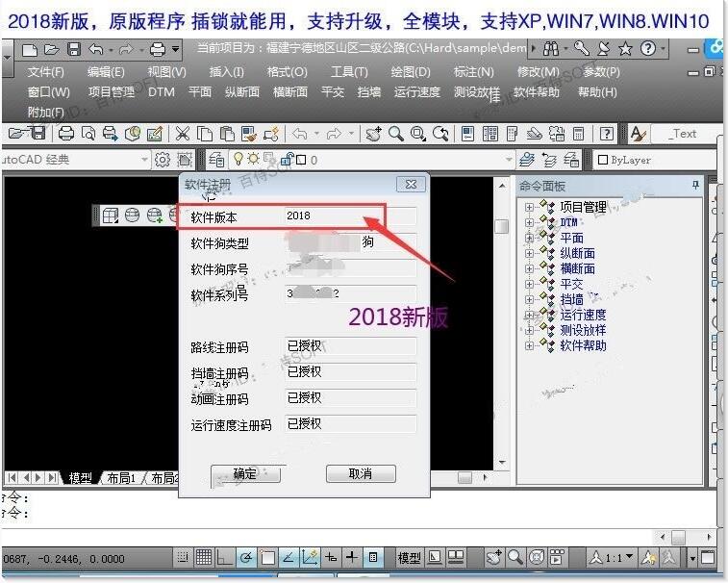The height and width of the screenshot is (583, 728).
Task: Click the star favorites icon in title bar
Action: (x=626, y=48)
